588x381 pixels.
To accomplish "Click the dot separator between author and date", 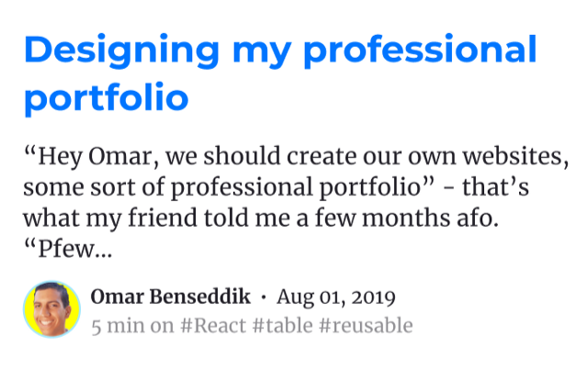I will coord(264,297).
